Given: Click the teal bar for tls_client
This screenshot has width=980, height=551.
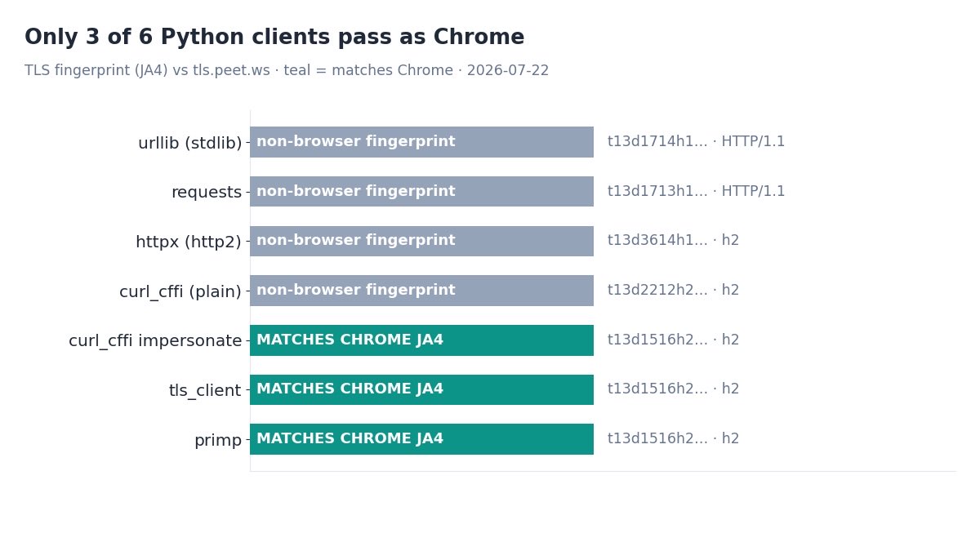Looking at the screenshot, I should click(x=421, y=389).
